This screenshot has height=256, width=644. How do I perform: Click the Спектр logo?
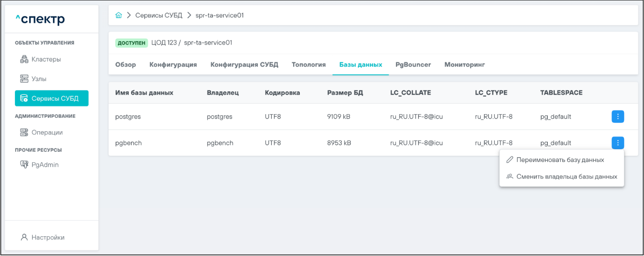pyautogui.click(x=40, y=20)
